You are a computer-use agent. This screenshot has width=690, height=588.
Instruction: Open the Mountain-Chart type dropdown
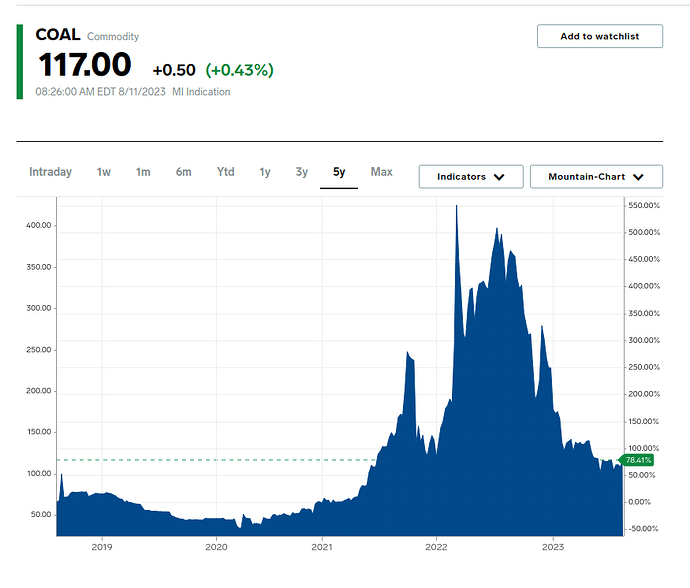tap(596, 176)
